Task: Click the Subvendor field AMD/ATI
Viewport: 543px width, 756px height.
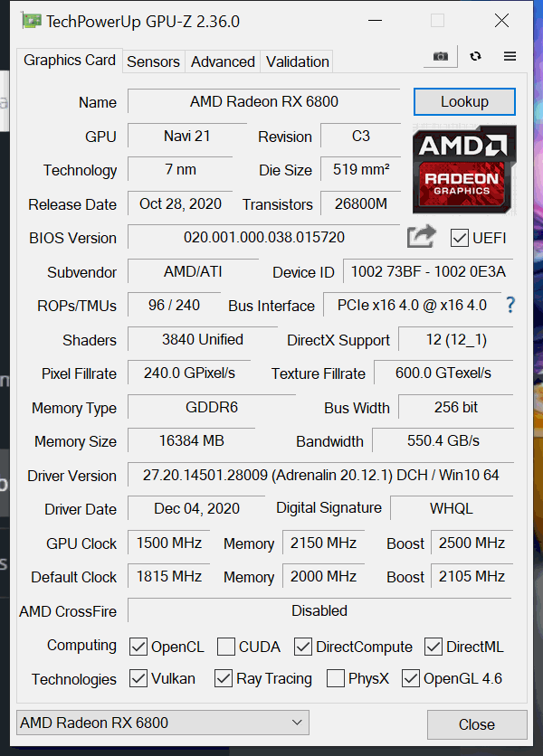Action: [x=193, y=271]
